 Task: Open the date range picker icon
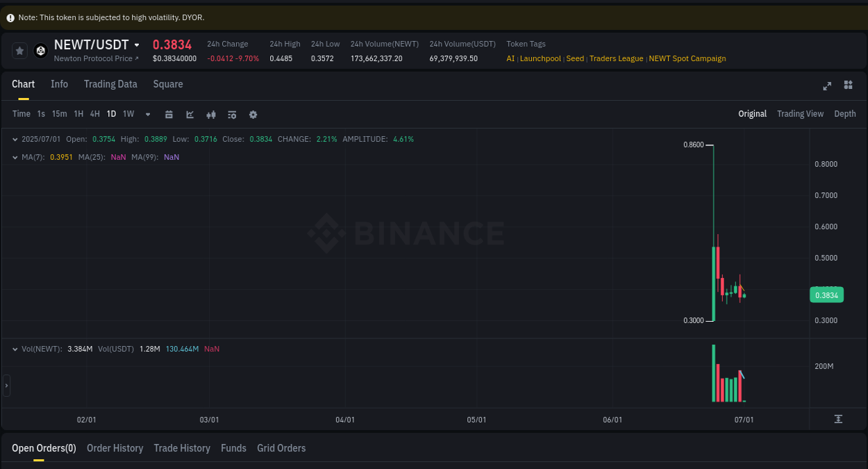(x=169, y=114)
